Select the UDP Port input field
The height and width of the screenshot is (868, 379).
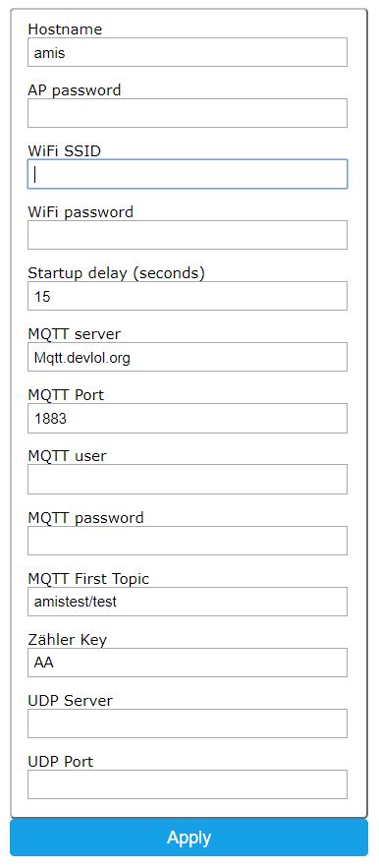(188, 784)
